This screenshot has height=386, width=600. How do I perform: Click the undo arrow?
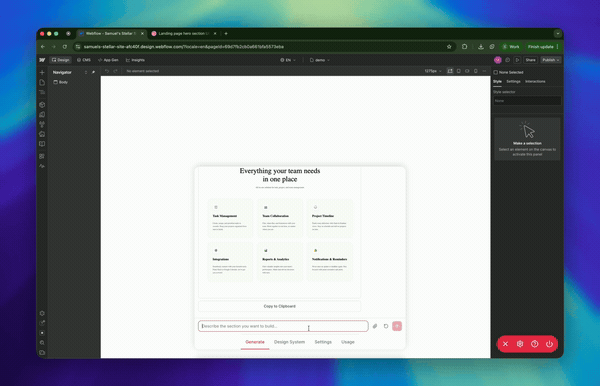[107, 71]
